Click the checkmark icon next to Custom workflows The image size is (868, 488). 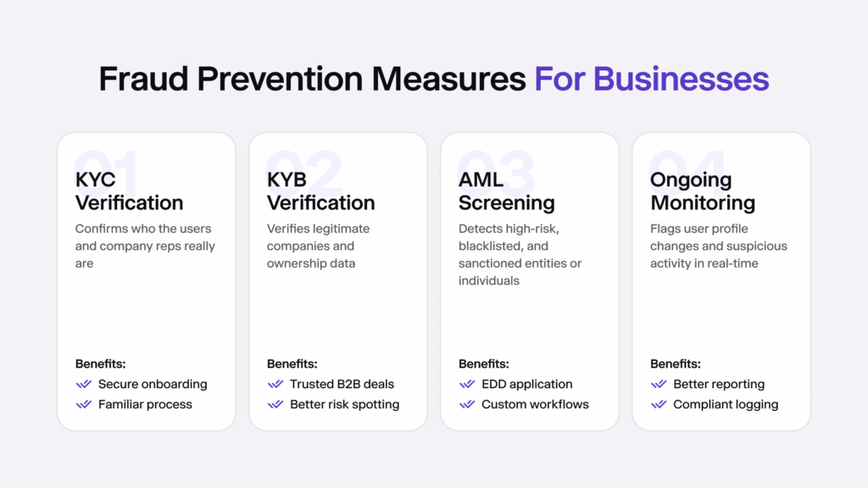coord(466,404)
